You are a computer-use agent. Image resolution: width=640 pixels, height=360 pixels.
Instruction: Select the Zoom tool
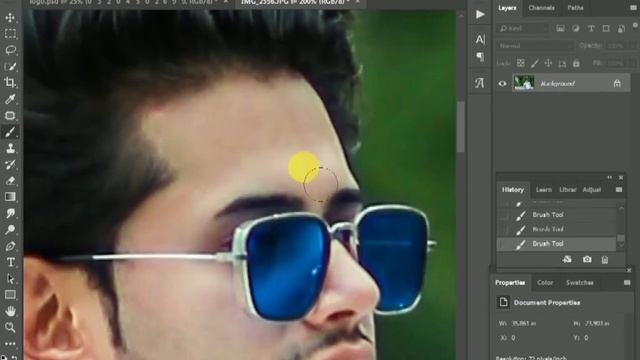(10, 327)
